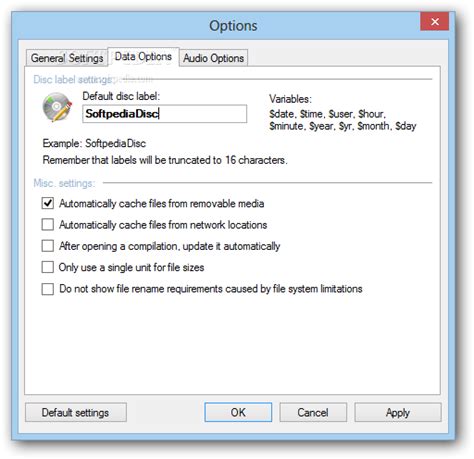Screen dimensions: 474x459
Task: Check Only use a single unit option
Action: [x=48, y=267]
